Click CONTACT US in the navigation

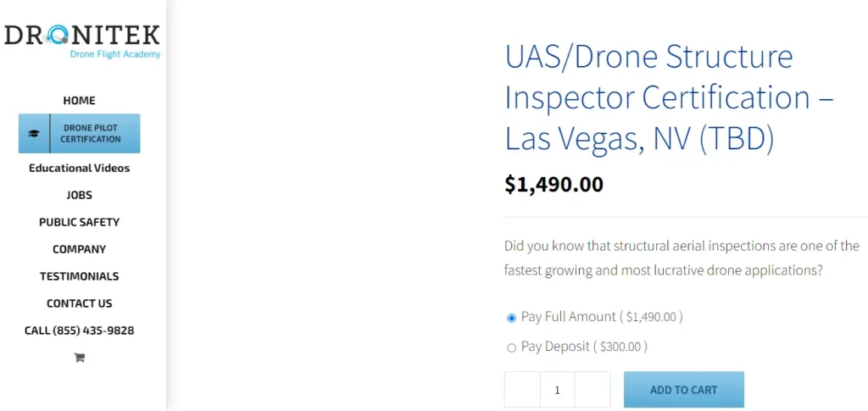[80, 303]
